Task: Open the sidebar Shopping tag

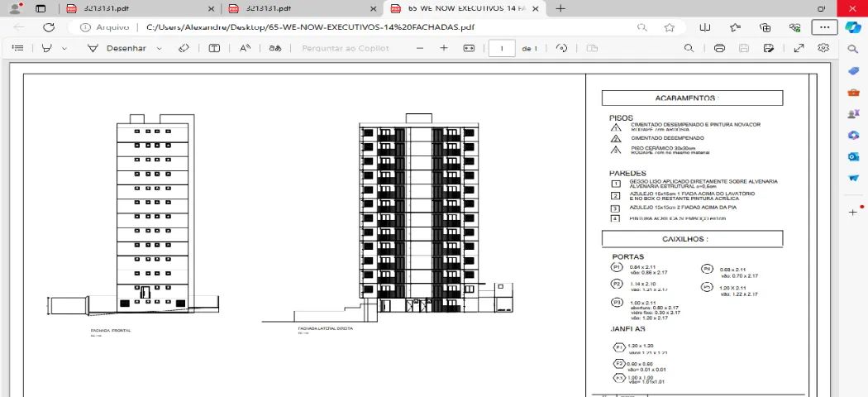Action: [853, 71]
